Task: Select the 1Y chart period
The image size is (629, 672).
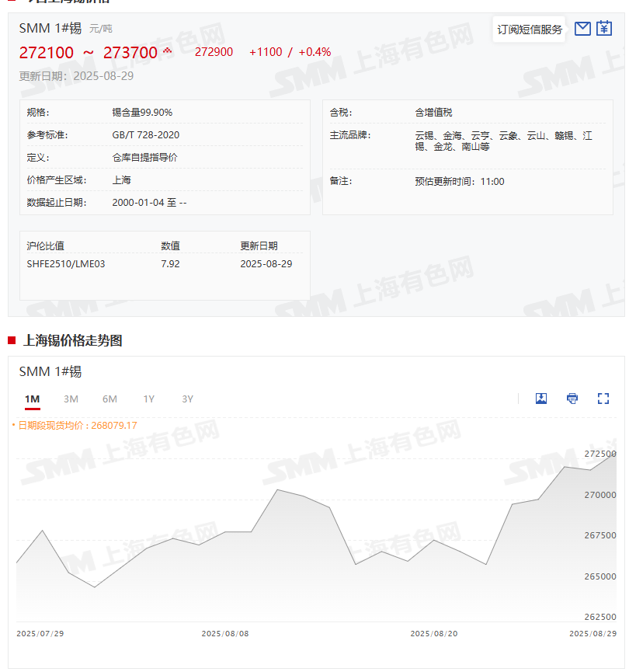Action: (x=148, y=399)
